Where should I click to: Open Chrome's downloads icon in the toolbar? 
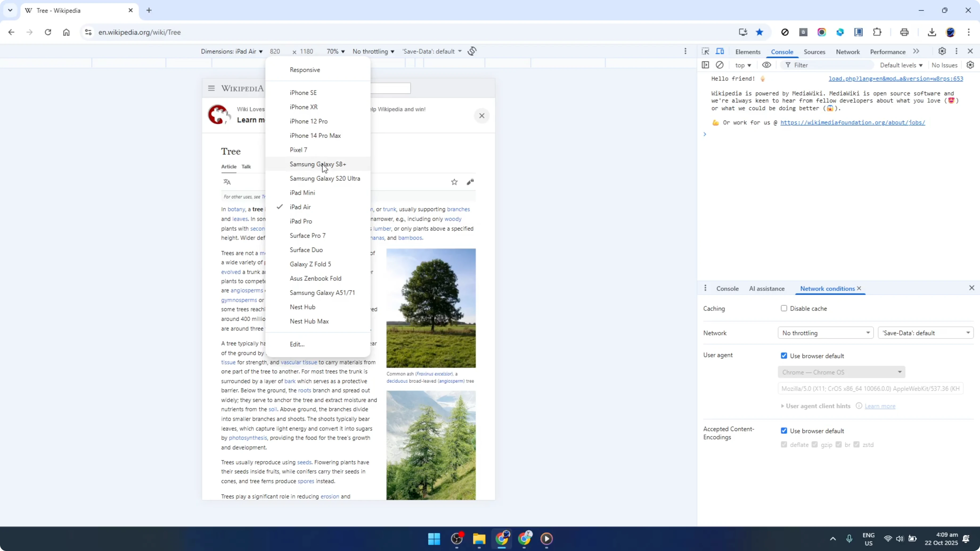click(932, 32)
